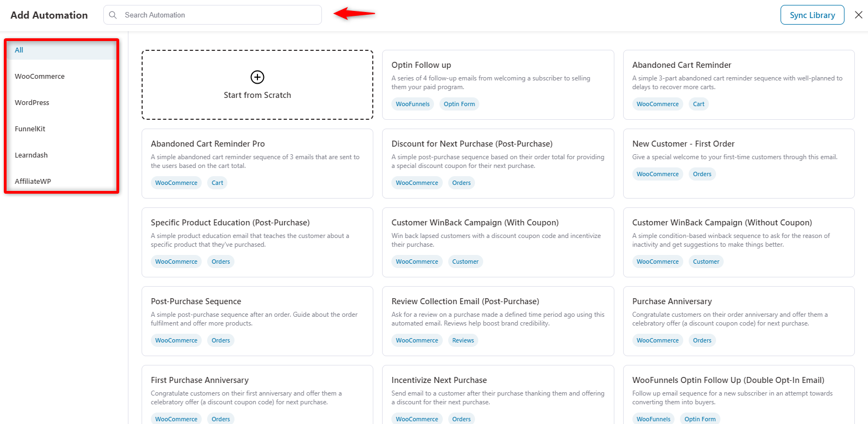This screenshot has height=424, width=868.
Task: Open Review Collection Email template
Action: click(498, 321)
